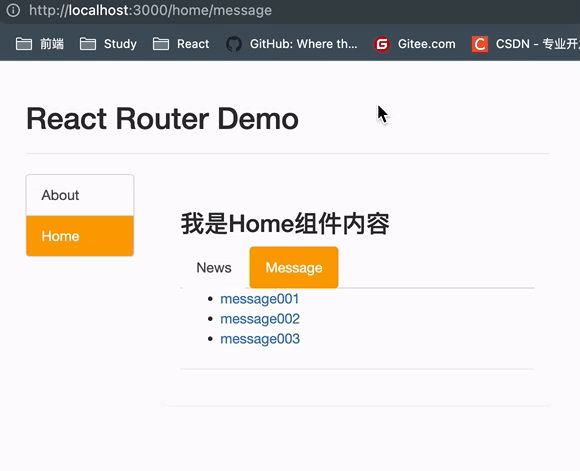Open the GitHub: Where th... bookmark
This screenshot has height=471, width=580.
click(x=304, y=44)
